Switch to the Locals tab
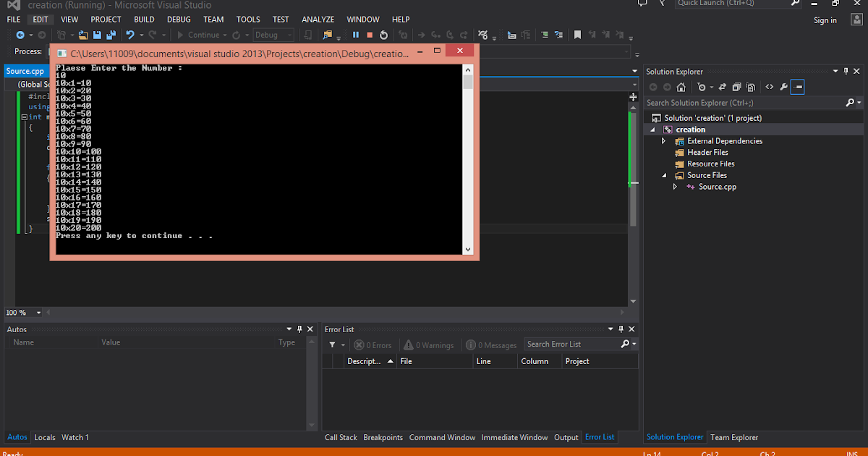Screen dimensions: 868x456 coord(45,437)
